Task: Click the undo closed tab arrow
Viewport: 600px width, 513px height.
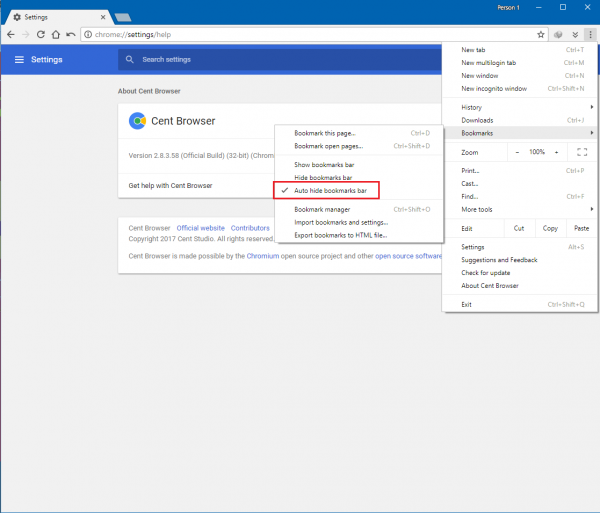Action: pyautogui.click(x=71, y=34)
